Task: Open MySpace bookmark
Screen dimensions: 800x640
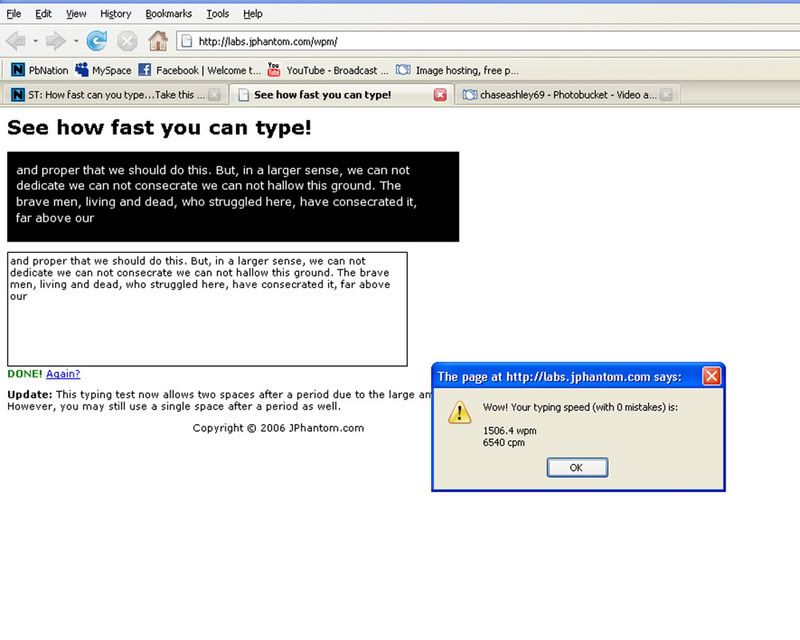Action: point(103,70)
